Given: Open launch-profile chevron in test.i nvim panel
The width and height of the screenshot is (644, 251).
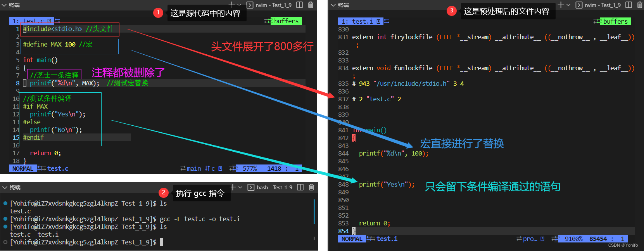Looking at the screenshot, I should coord(568,5).
